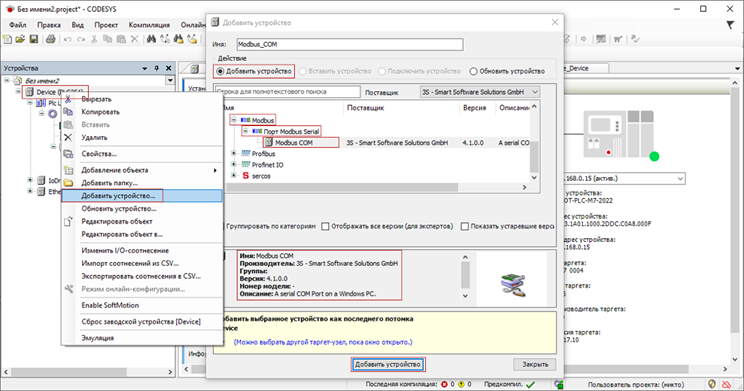The image size is (744, 391).
Task: Click the device list horizontal scrollbar
Action: (x=378, y=187)
